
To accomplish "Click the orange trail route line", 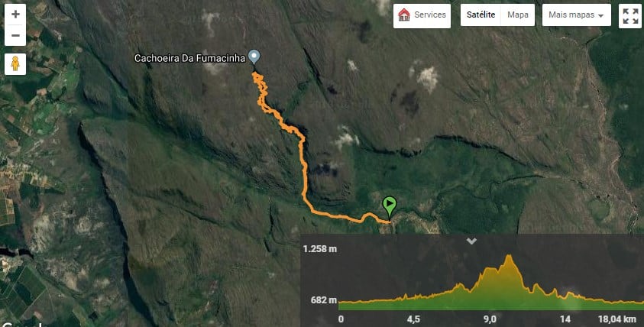I will (x=304, y=173).
